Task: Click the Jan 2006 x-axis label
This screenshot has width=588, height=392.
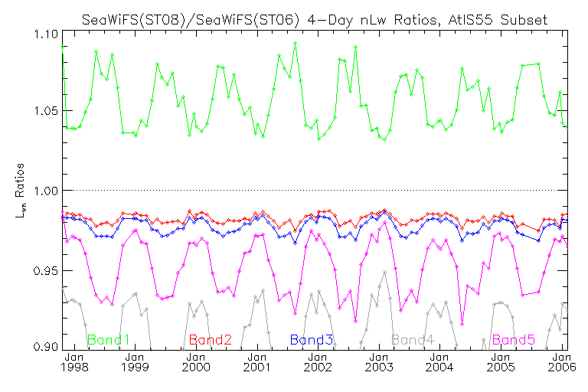Action: (562, 362)
